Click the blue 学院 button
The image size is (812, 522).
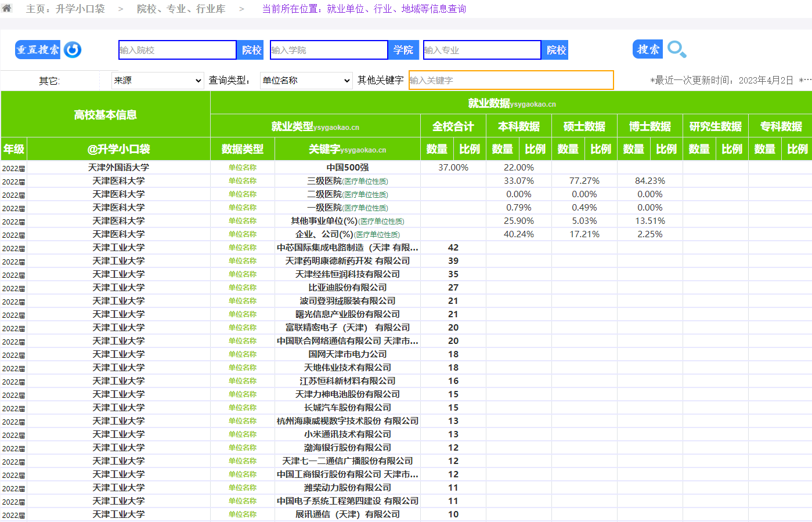[x=403, y=50]
